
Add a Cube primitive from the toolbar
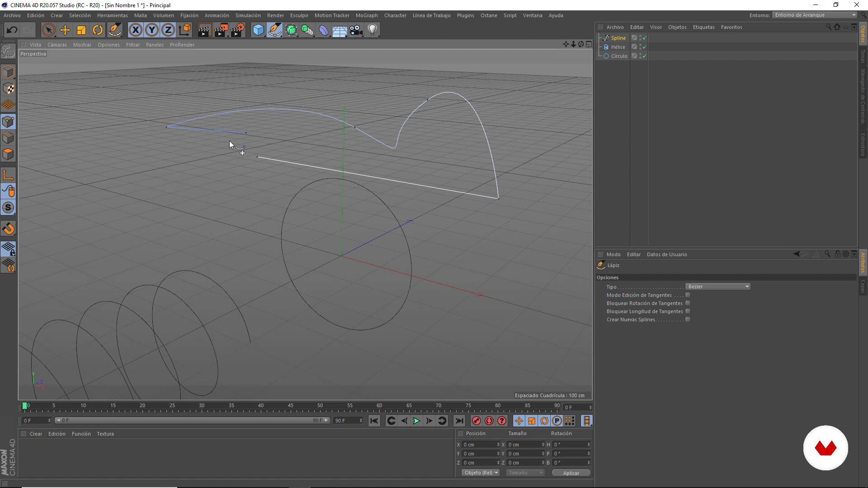coord(258,30)
